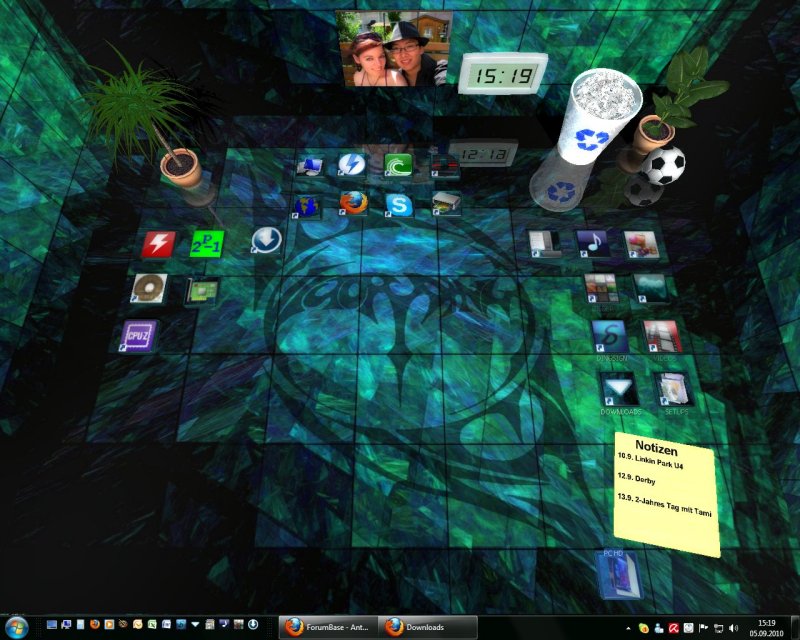Open the image thumbnails shortcut icon

tap(601, 288)
